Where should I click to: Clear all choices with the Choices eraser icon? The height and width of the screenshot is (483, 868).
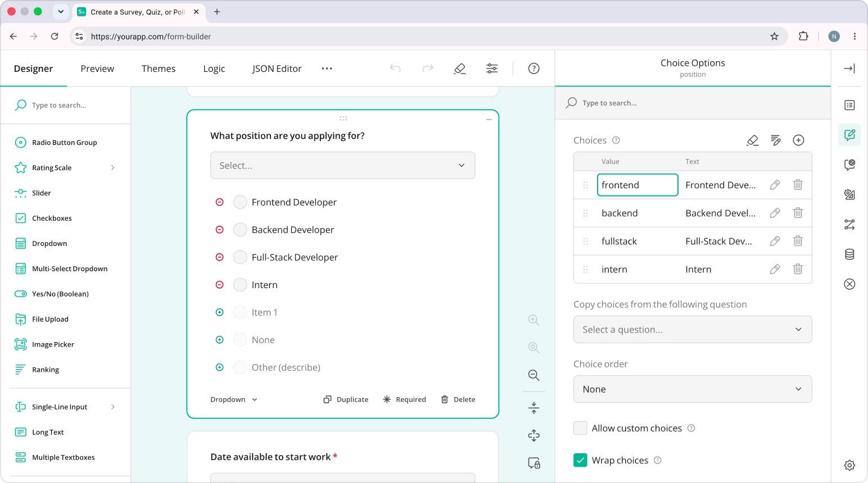point(753,140)
